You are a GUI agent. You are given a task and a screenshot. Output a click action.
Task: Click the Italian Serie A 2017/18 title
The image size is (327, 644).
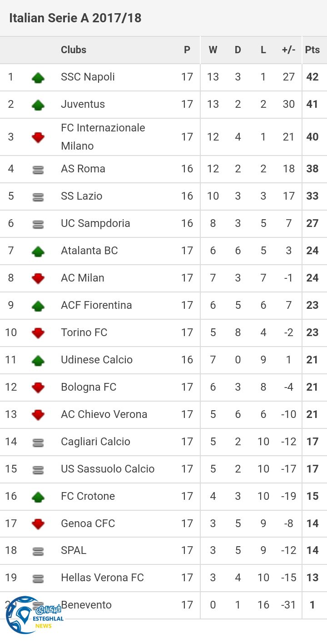(x=75, y=18)
